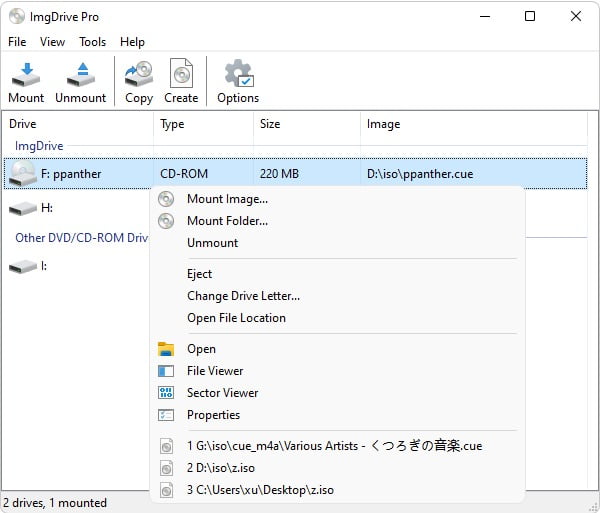Open the View menu
Viewport: 600px width, 513px height.
tap(52, 42)
